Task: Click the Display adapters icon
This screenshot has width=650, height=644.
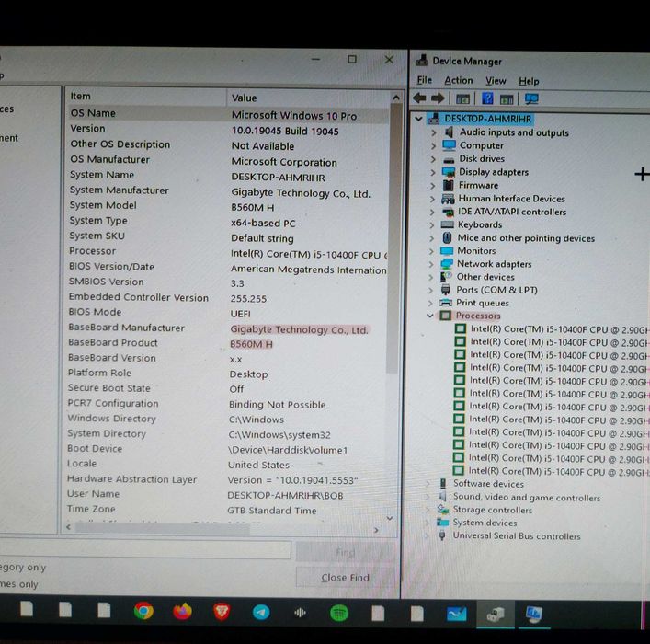Action: click(448, 172)
